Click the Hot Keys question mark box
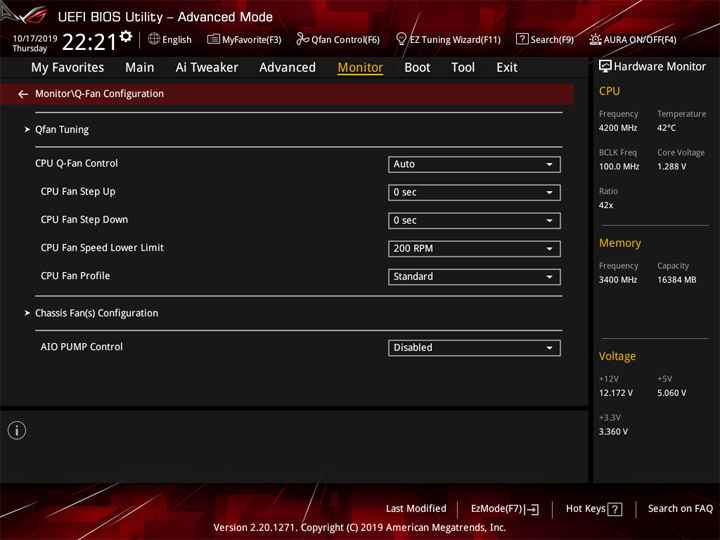 coord(615,509)
